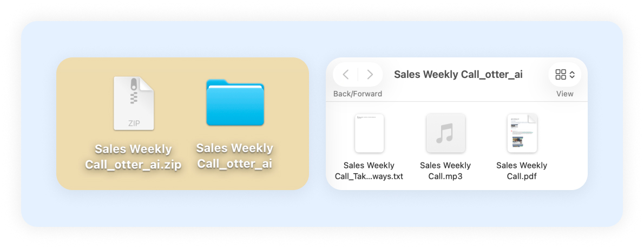Select the "Sales Weekly Call_otter_ai.zip" filename label

(x=133, y=157)
